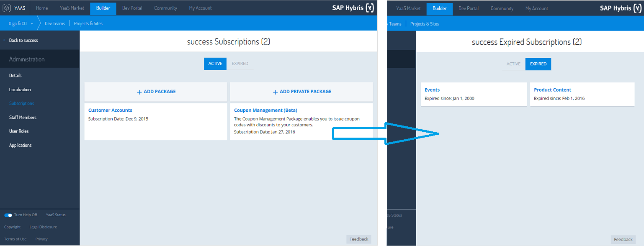Open Applications in the sidebar
Screen dimensions: 644x246
[x=21, y=145]
